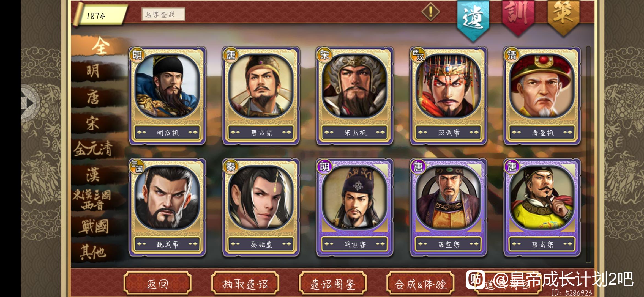
Task: Open the teal 遗 banner icon
Action: pos(473,20)
